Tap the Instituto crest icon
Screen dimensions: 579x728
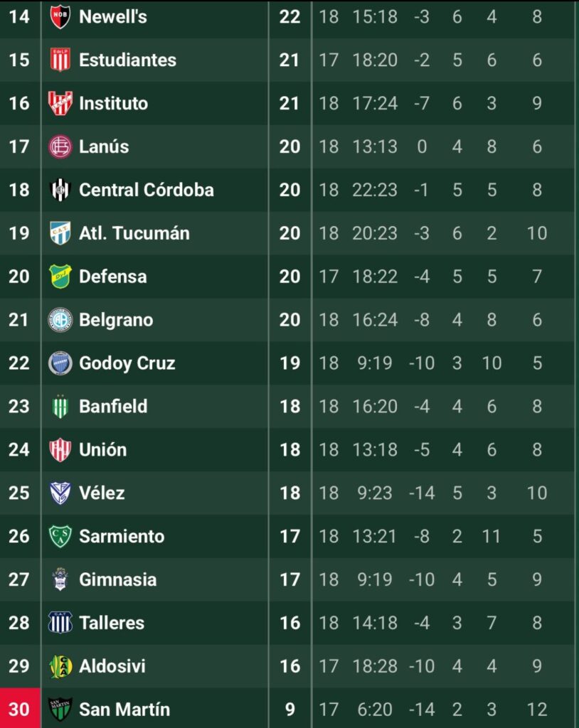[x=60, y=103]
